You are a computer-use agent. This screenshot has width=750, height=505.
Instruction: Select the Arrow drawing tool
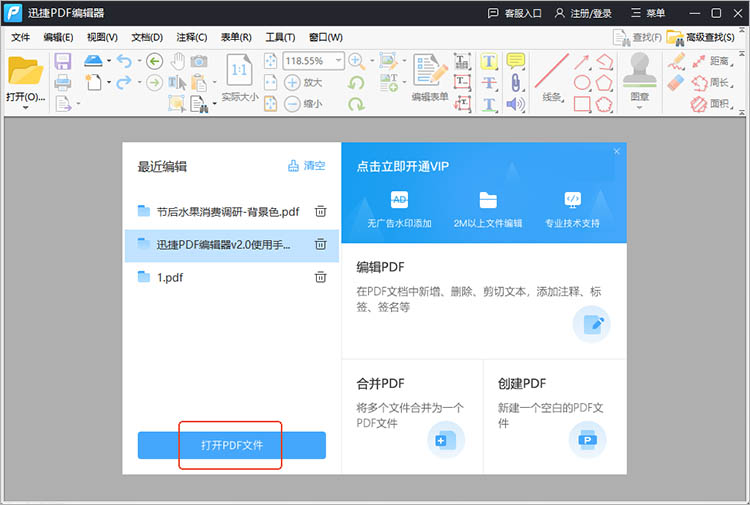pyautogui.click(x=581, y=62)
